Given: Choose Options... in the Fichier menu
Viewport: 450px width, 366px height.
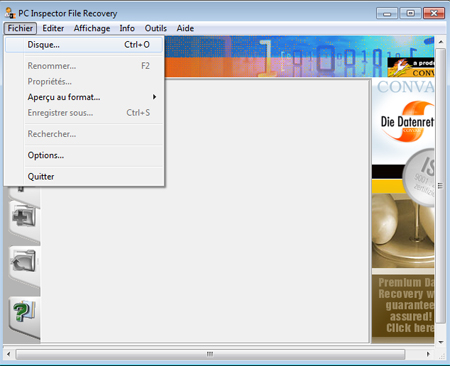Looking at the screenshot, I should [x=84, y=155].
